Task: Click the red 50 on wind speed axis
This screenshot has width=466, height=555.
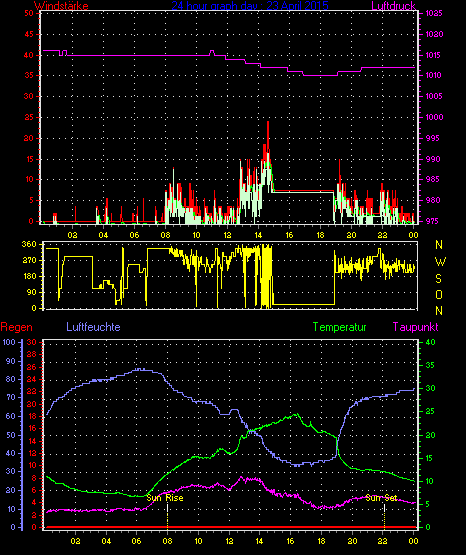Action: click(x=29, y=13)
